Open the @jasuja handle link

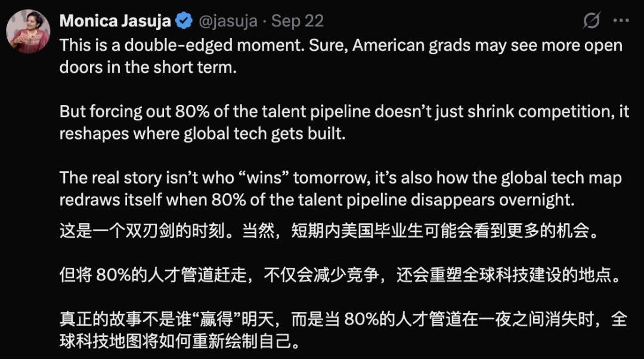tap(228, 21)
